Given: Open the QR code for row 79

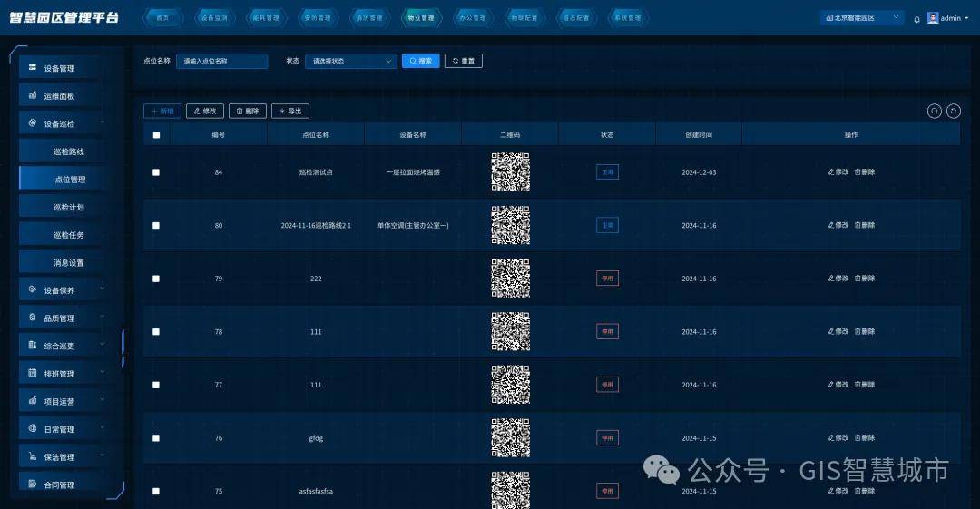Looking at the screenshot, I should click(510, 279).
